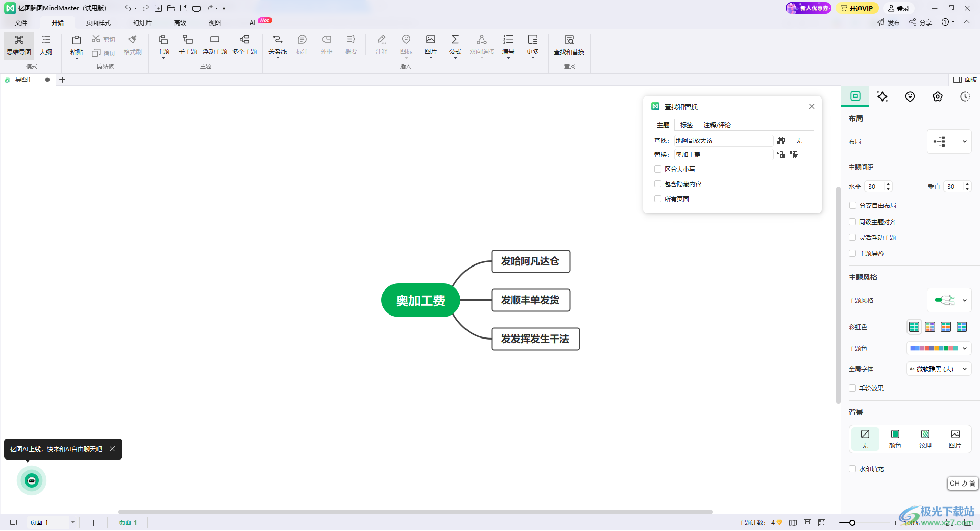Select the second 彩虹色 swatch
The image size is (980, 531).
[x=930, y=327]
